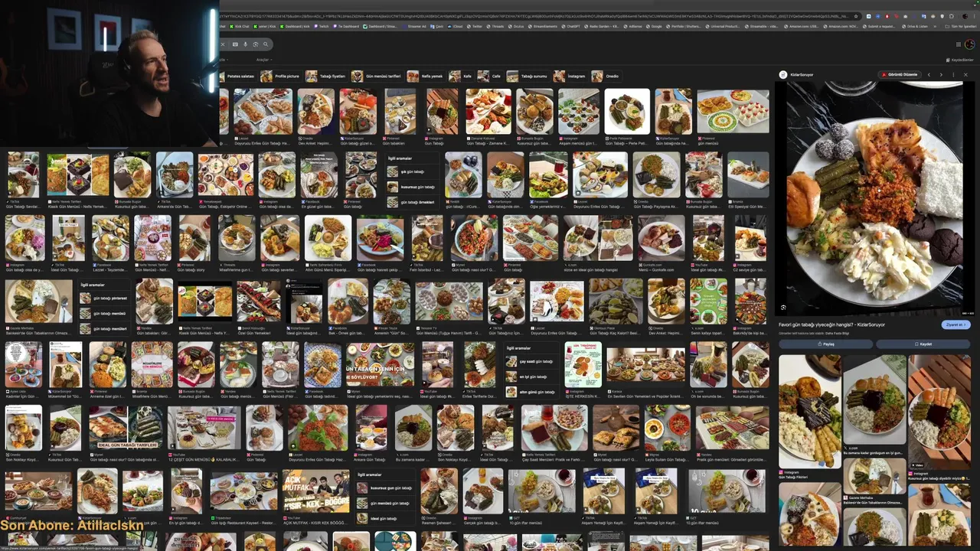Click the Lens search icon on the preview image
This screenshot has height=551, width=980.
[783, 308]
